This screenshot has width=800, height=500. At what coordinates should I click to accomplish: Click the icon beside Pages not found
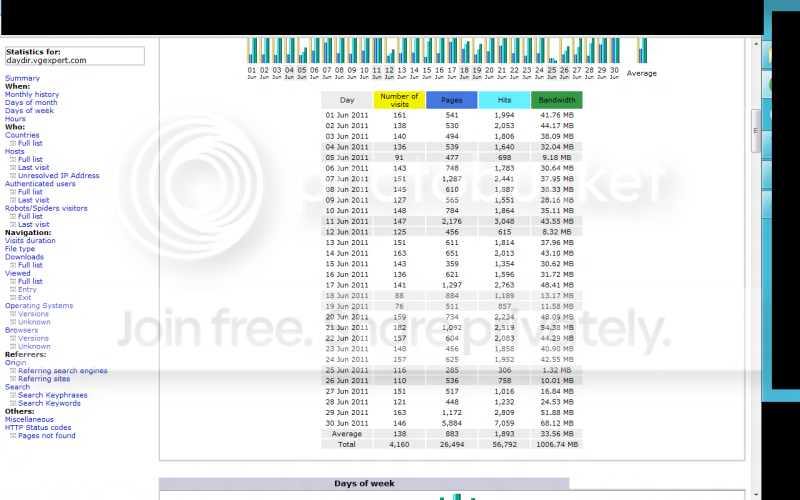click(13, 437)
